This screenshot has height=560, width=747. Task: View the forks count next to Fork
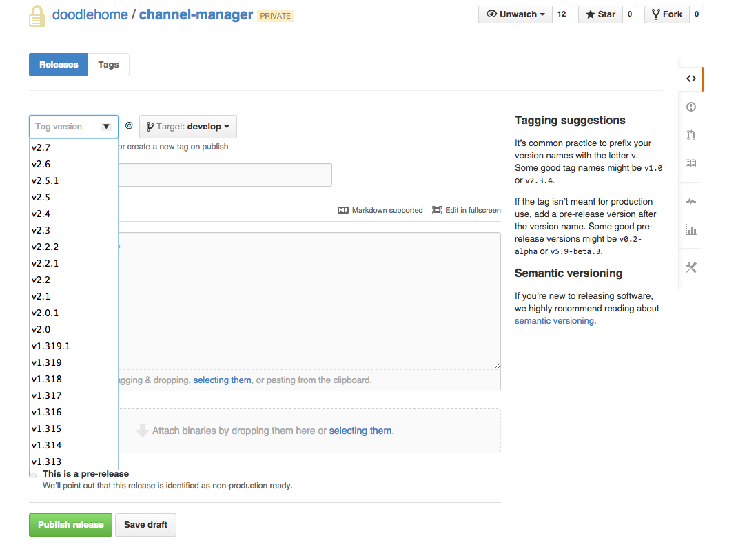tap(697, 14)
